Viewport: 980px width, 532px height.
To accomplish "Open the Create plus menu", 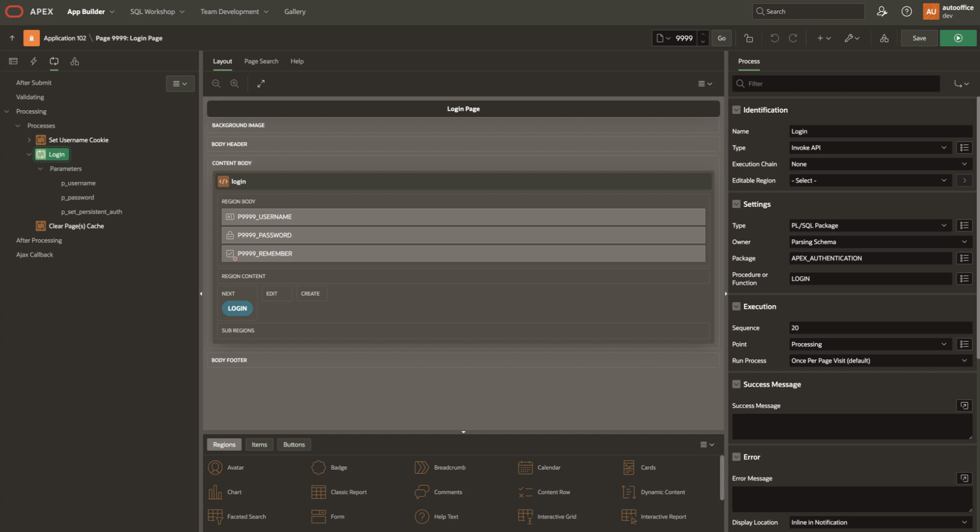I will click(824, 38).
